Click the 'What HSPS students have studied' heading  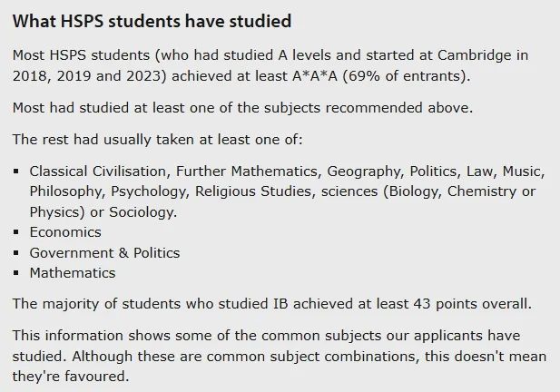click(x=152, y=21)
